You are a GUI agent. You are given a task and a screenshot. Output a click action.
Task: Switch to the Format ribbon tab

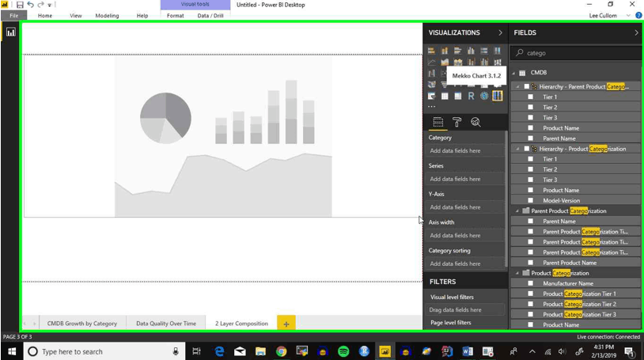point(176,16)
